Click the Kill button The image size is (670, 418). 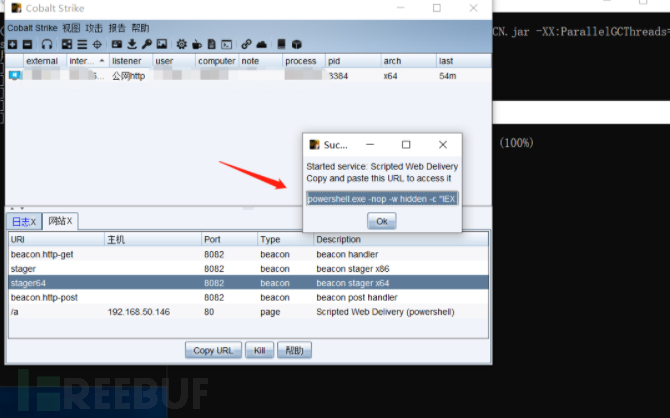click(259, 350)
